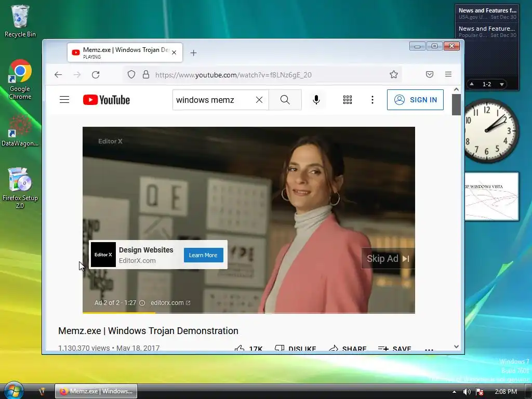532x399 pixels.
Task: Click the ad info circle icon
Action: [142, 303]
